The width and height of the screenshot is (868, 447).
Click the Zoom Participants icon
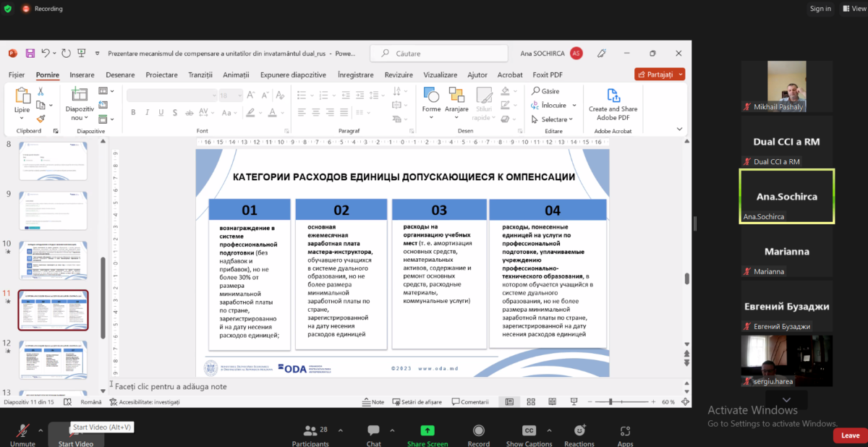310,430
